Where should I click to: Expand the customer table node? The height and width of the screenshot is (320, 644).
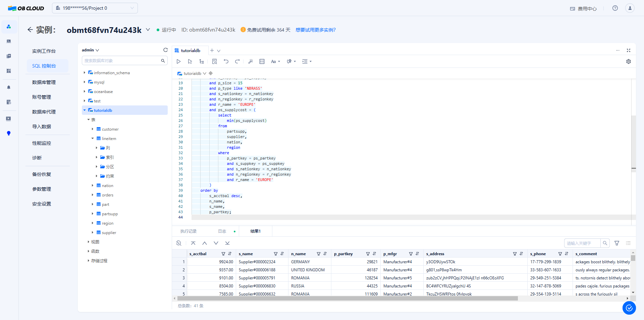pyautogui.click(x=93, y=129)
